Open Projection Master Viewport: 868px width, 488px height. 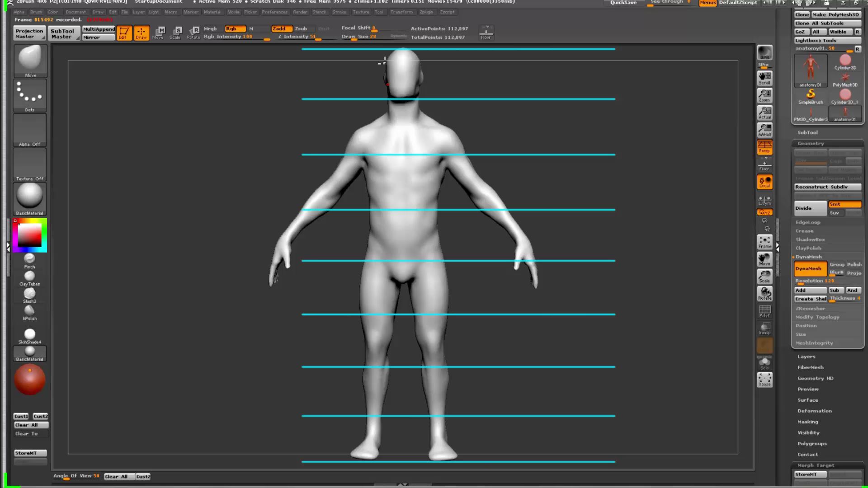pyautogui.click(x=29, y=33)
